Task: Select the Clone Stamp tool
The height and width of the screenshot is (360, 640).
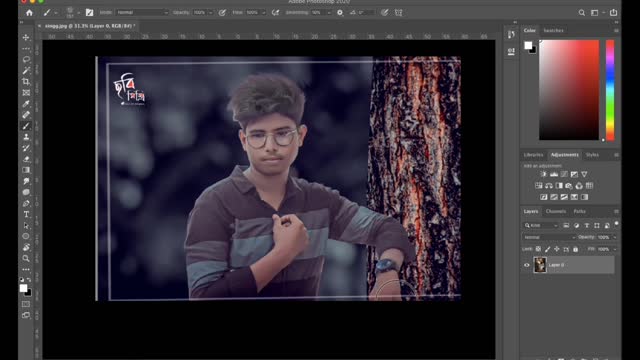Action: pyautogui.click(x=26, y=137)
